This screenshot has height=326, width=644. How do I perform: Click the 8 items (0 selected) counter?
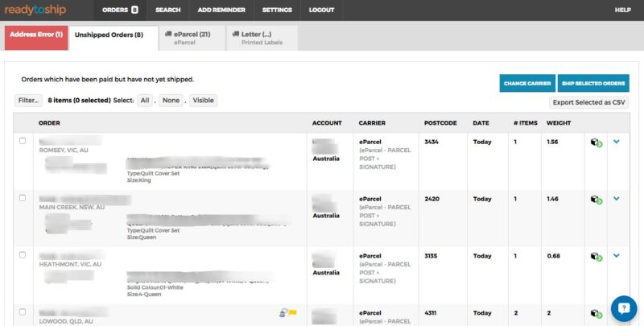79,100
